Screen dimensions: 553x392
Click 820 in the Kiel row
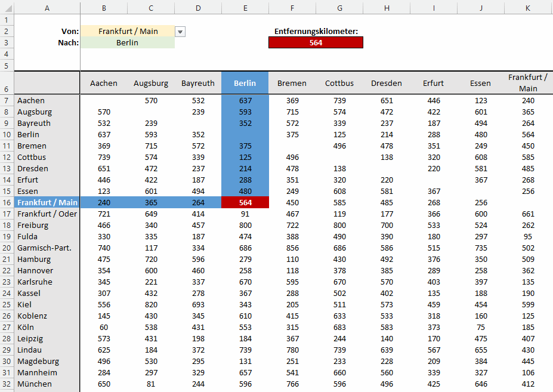click(x=151, y=304)
